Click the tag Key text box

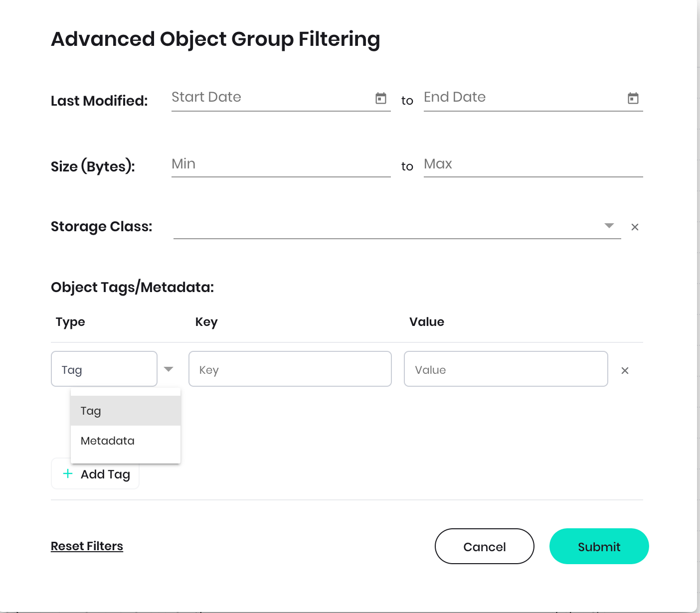point(290,369)
